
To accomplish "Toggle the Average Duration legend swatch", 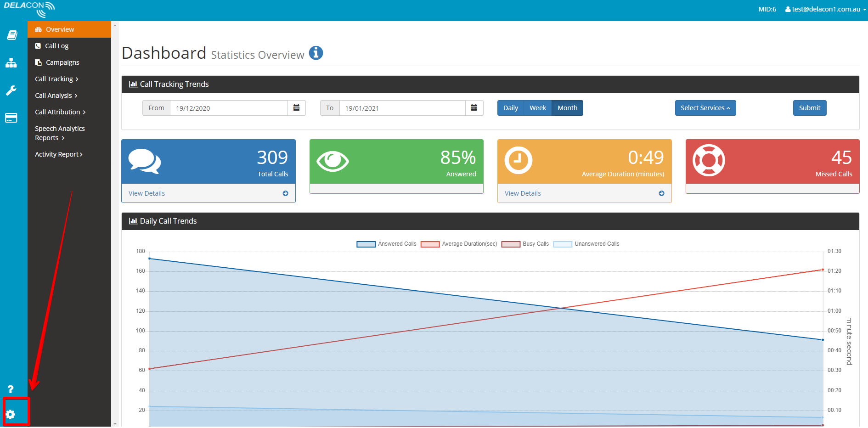I will click(430, 244).
